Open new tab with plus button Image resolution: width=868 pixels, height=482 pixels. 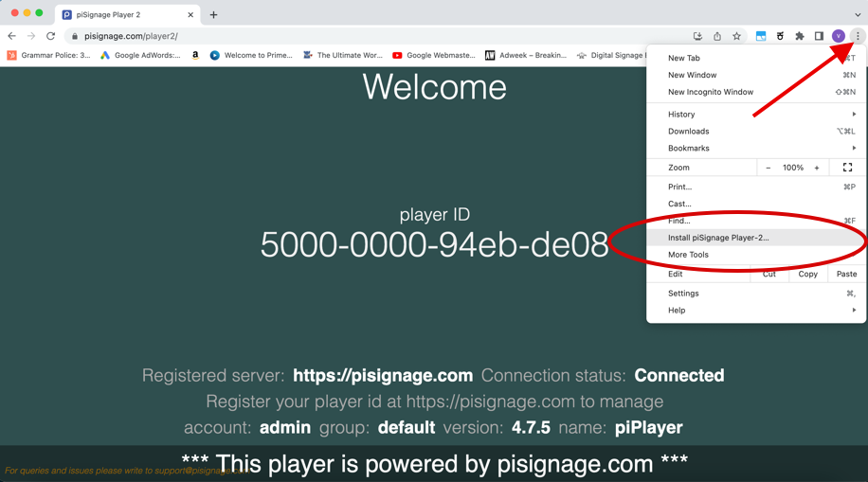tap(213, 15)
